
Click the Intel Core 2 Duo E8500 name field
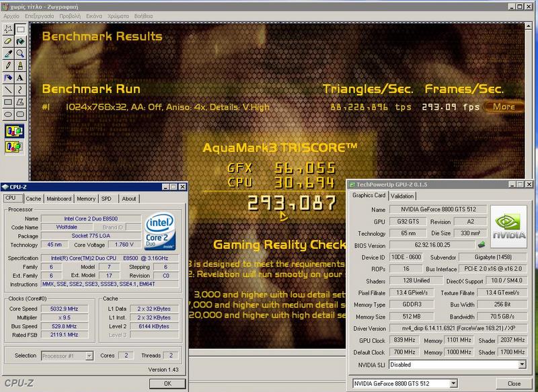click(x=91, y=219)
